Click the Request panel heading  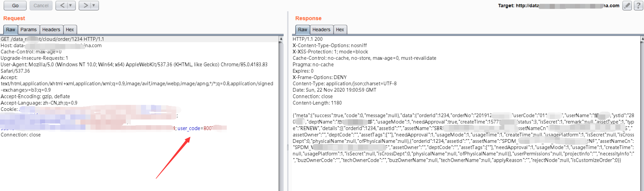(14, 18)
